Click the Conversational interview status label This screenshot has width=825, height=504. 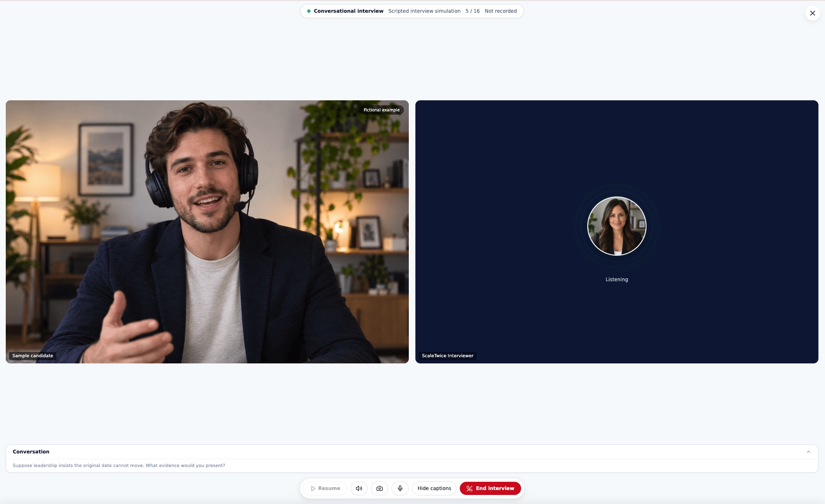(x=348, y=11)
